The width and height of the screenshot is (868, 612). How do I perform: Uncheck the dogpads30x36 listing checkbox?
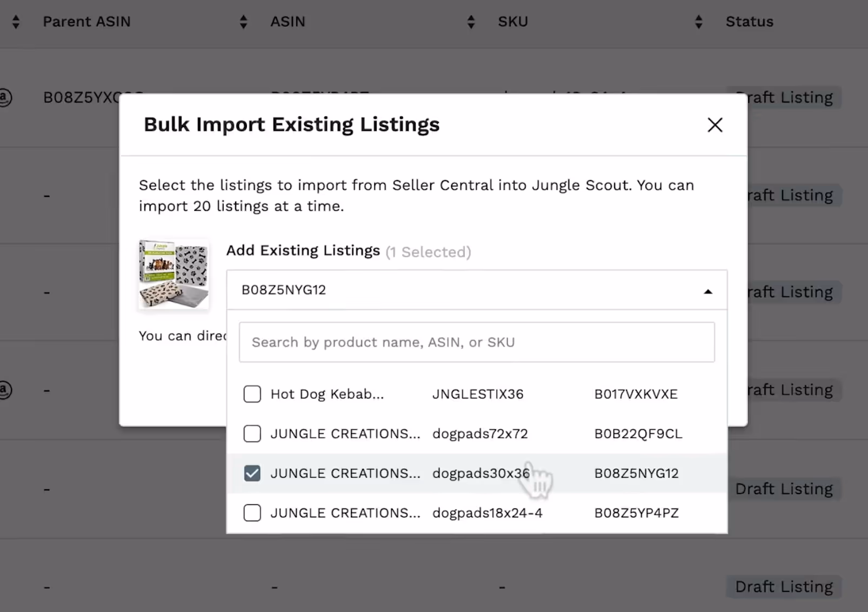(252, 473)
